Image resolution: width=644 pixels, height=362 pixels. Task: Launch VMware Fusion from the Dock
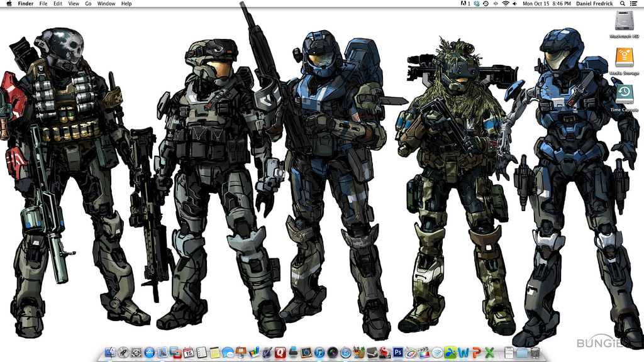coord(176,352)
